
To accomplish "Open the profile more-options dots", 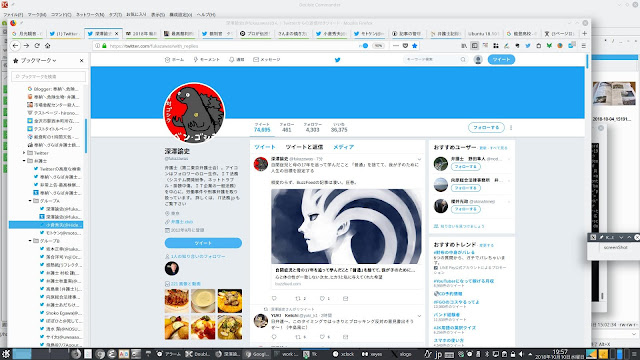I will pos(511,127).
